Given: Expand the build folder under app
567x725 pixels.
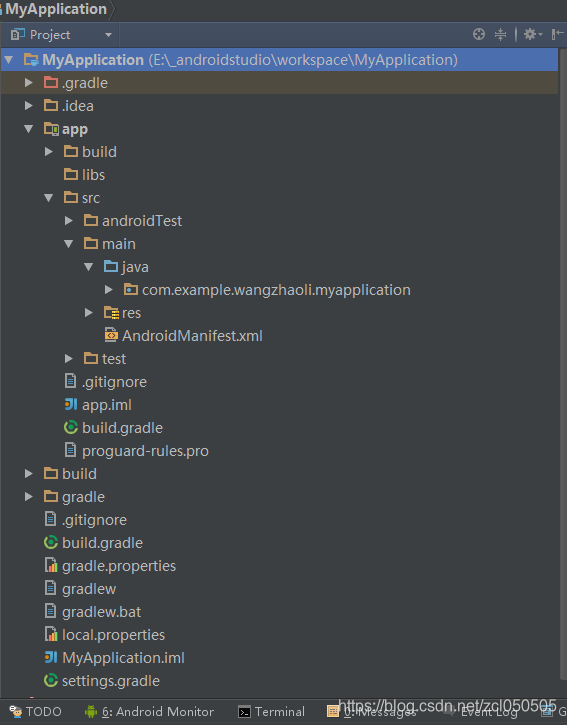Looking at the screenshot, I should [x=49, y=152].
